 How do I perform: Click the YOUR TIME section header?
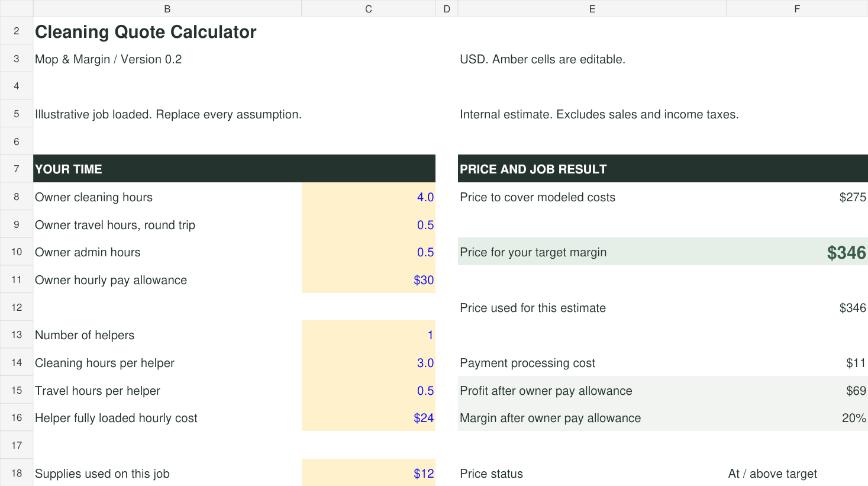click(x=234, y=169)
